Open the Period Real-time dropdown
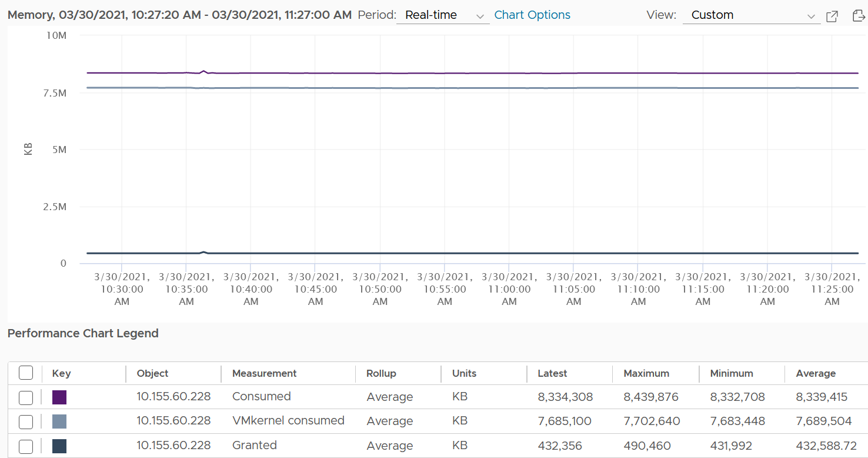The width and height of the screenshot is (868, 458). pyautogui.click(x=443, y=15)
